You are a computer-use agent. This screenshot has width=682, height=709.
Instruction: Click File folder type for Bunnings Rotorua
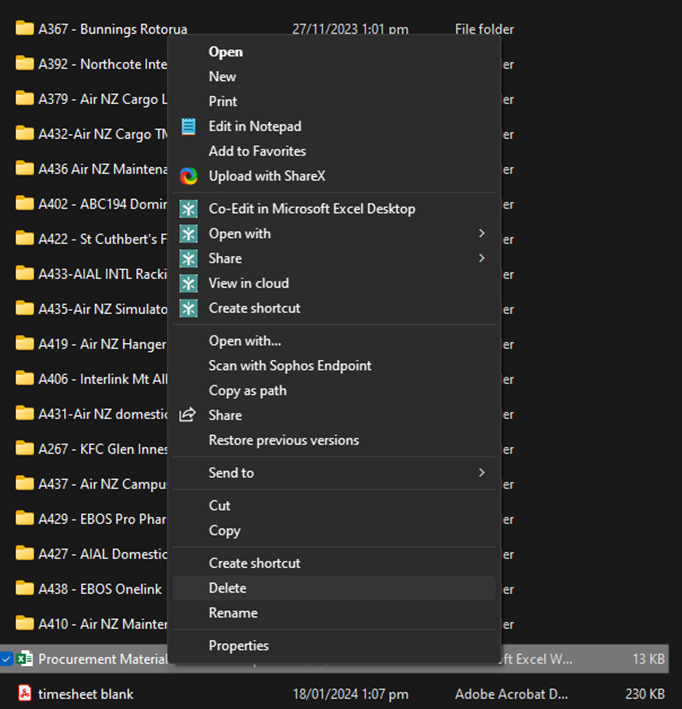484,29
